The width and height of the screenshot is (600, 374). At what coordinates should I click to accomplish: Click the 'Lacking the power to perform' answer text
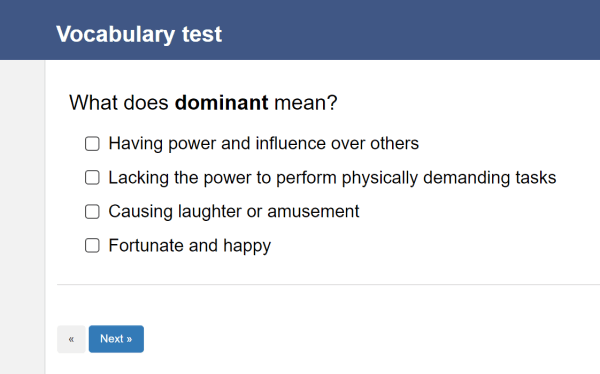(x=332, y=178)
